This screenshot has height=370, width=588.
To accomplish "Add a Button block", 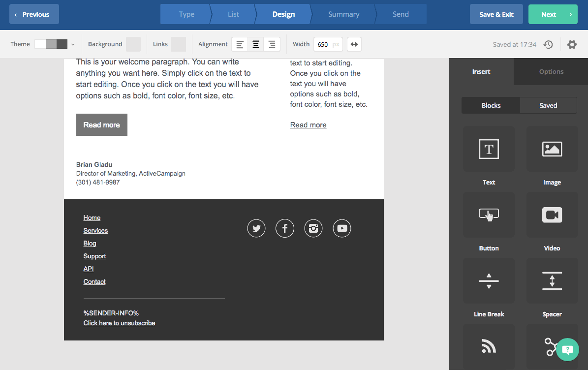I will coord(489,215).
